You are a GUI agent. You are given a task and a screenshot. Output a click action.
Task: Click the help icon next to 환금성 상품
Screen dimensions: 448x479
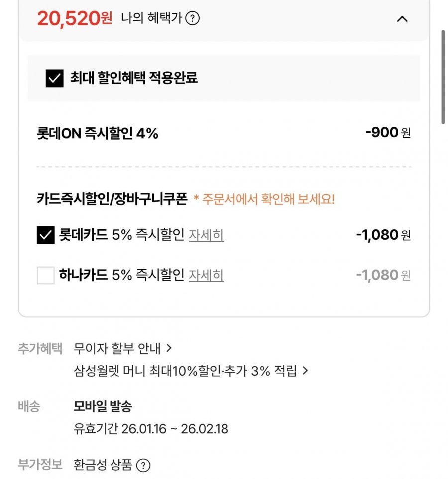(x=143, y=466)
